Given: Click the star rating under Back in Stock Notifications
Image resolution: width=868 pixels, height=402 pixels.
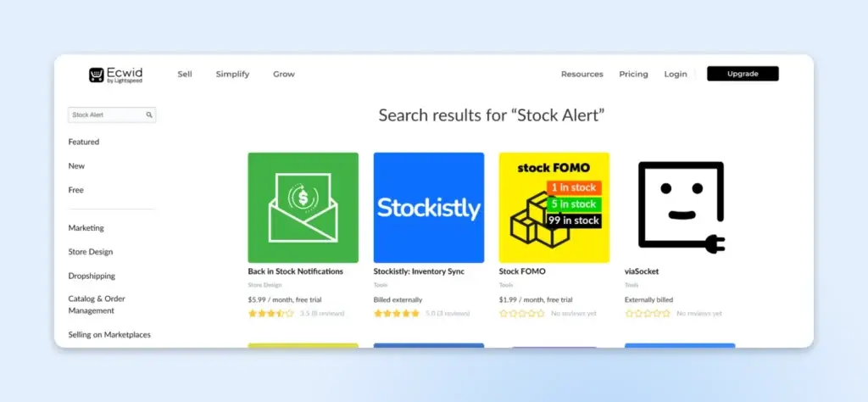Looking at the screenshot, I should pos(270,313).
